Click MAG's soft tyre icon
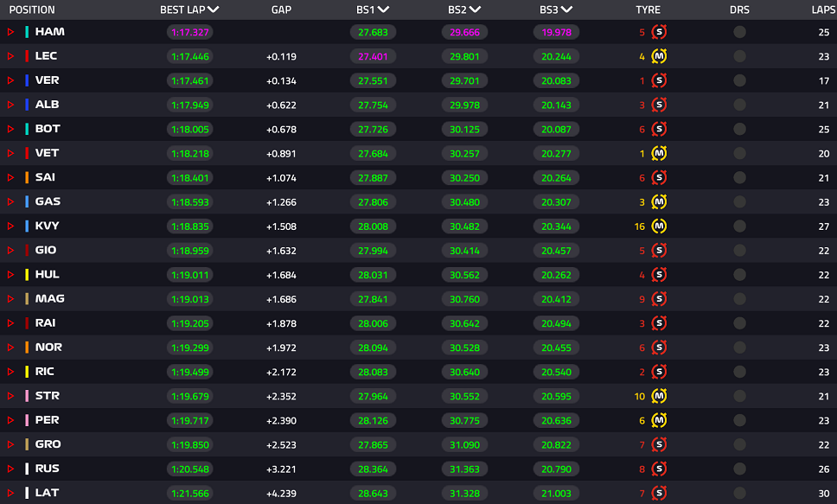Viewport: 837px width, 504px height. (x=659, y=299)
